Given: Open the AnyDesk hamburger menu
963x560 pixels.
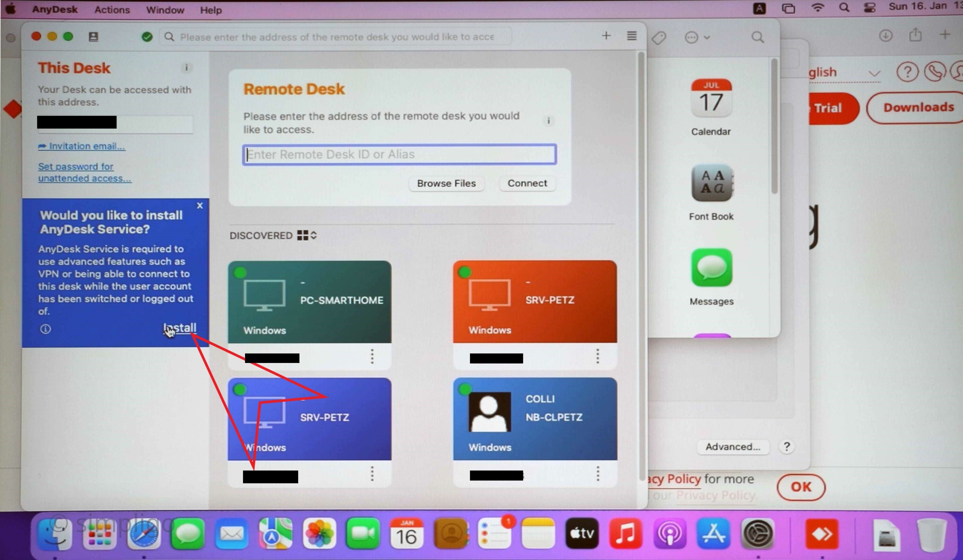Looking at the screenshot, I should tap(632, 36).
